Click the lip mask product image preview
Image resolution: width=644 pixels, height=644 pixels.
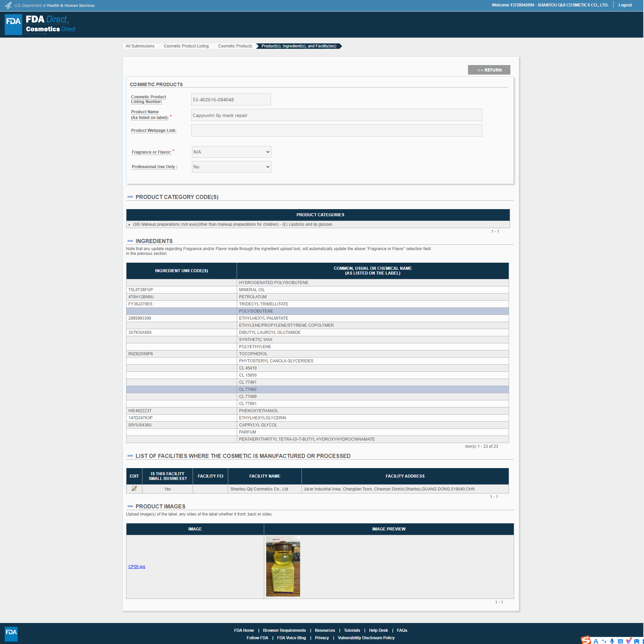pos(283,566)
